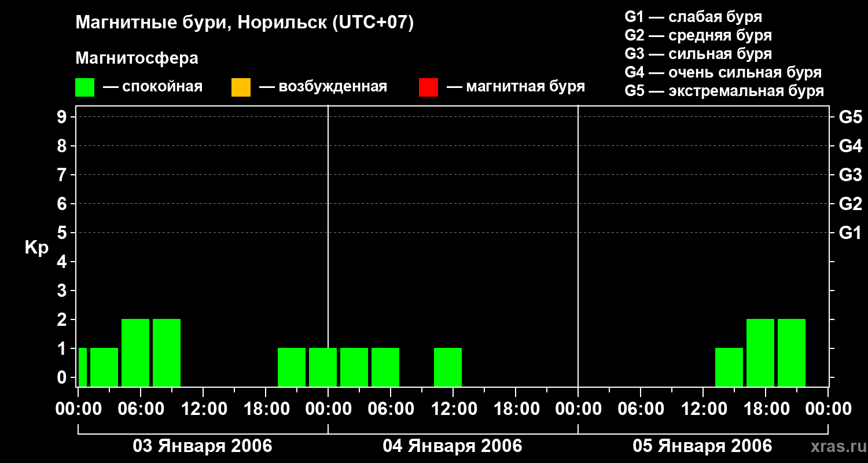Click the '— спокойная' legend label
Screen dimensions: 868x463
[153, 87]
